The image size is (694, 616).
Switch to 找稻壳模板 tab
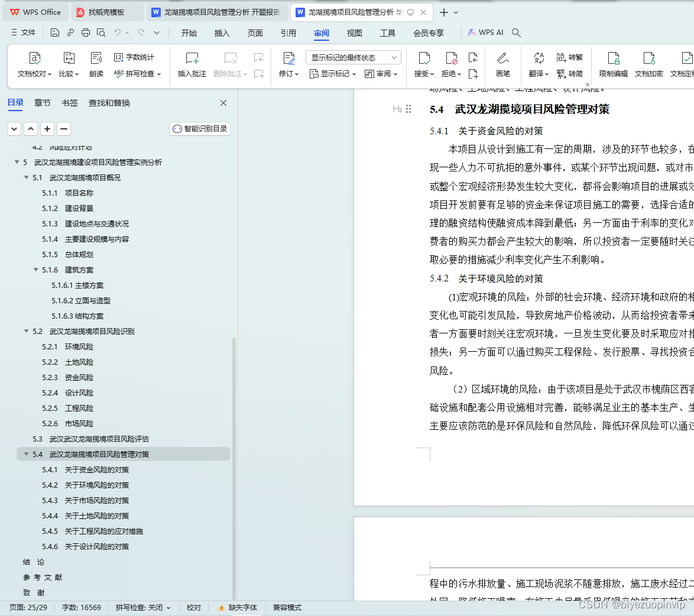(x=107, y=12)
